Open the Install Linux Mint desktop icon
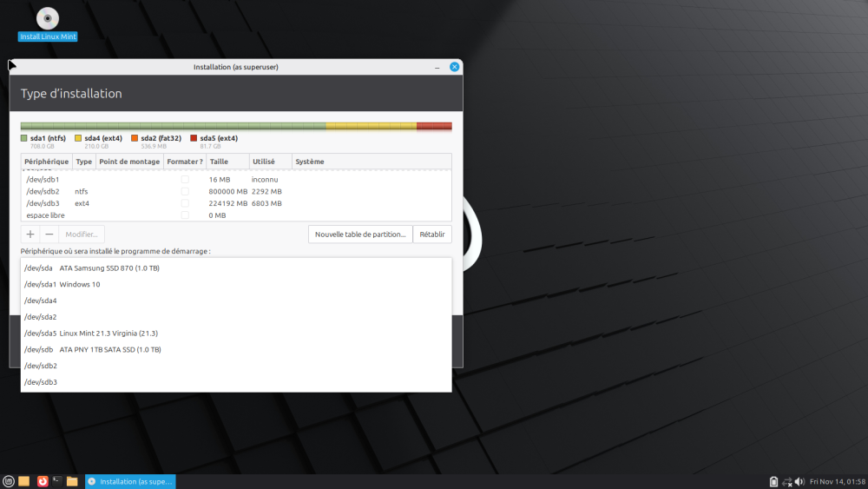 [48, 24]
